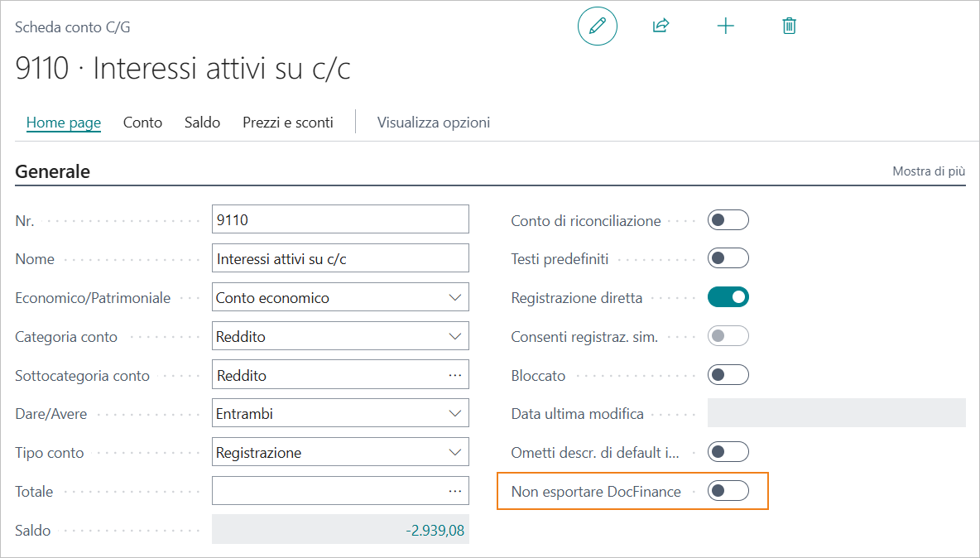Viewport: 980px width, 558px height.
Task: Expand Economico/Patrimoniale dropdown
Action: pyautogui.click(x=454, y=297)
